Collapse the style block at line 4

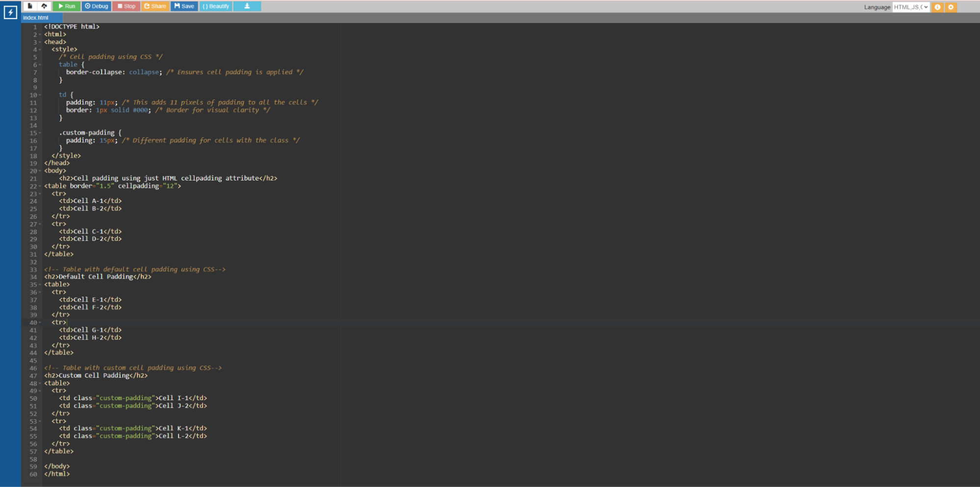(x=40, y=50)
